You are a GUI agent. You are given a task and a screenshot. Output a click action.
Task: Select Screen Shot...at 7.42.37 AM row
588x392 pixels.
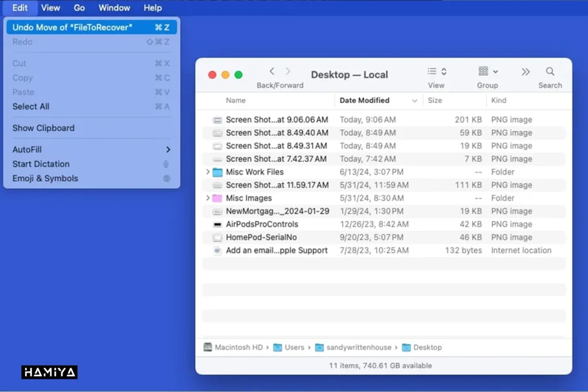click(x=384, y=159)
